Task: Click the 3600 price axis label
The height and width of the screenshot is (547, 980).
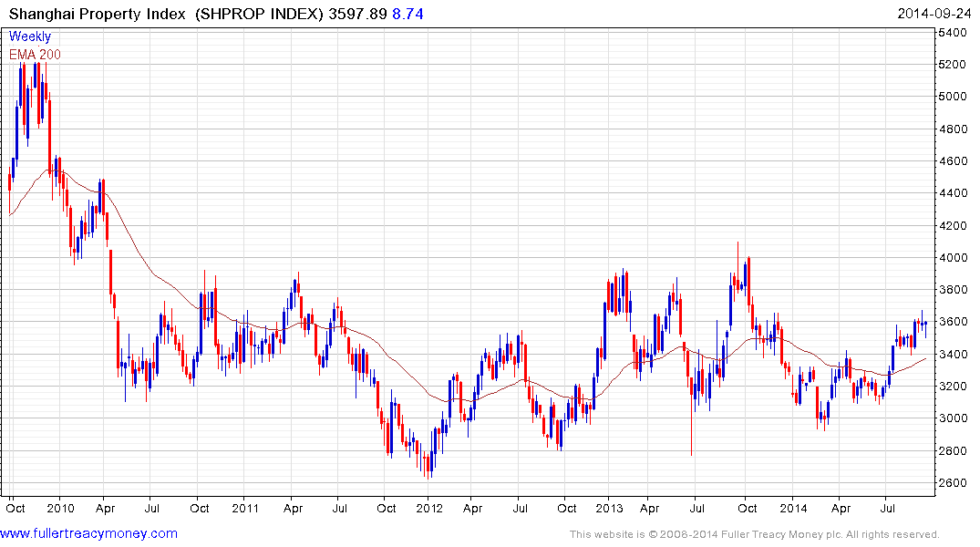Action: click(x=952, y=322)
